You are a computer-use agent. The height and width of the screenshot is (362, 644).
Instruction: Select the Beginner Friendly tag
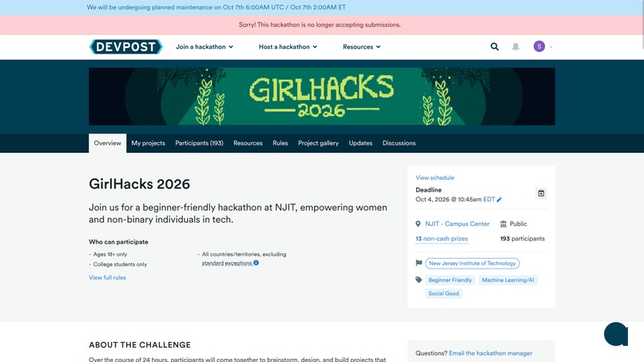click(450, 280)
